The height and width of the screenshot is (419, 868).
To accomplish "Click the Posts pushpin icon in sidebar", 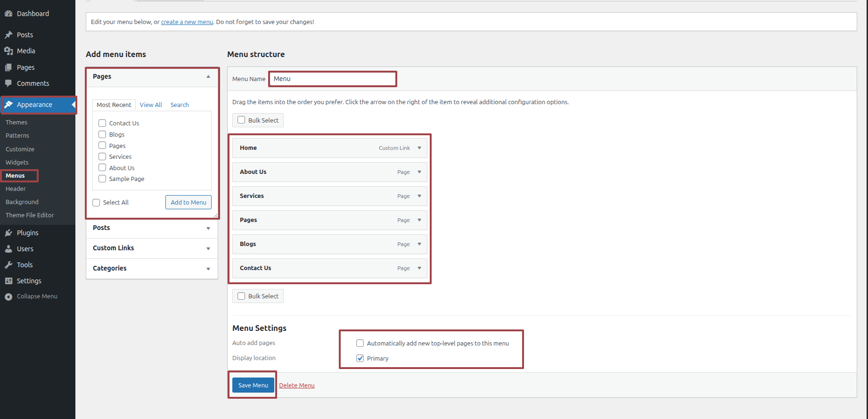I will coord(8,35).
